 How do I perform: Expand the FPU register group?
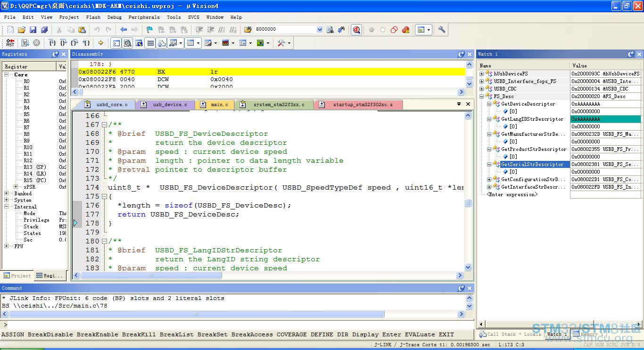point(7,246)
